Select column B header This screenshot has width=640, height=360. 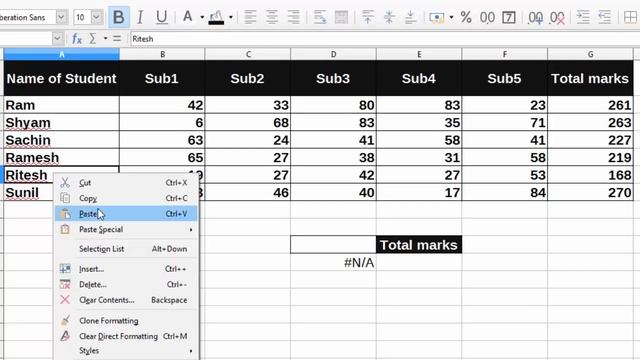coord(162,54)
